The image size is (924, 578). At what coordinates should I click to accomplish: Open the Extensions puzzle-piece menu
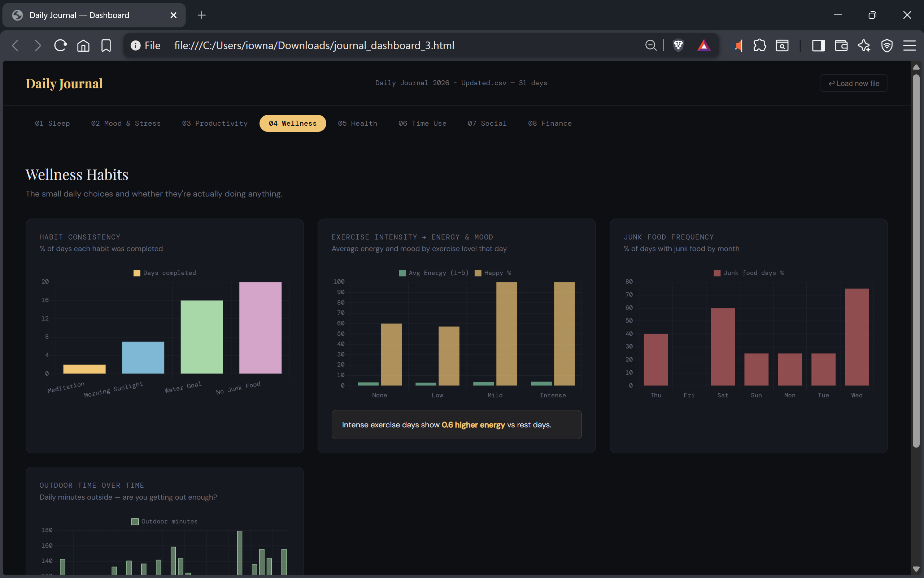[760, 46]
